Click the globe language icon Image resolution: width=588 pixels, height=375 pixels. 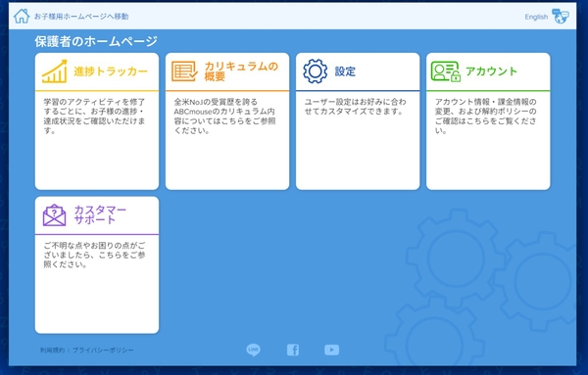point(561,16)
